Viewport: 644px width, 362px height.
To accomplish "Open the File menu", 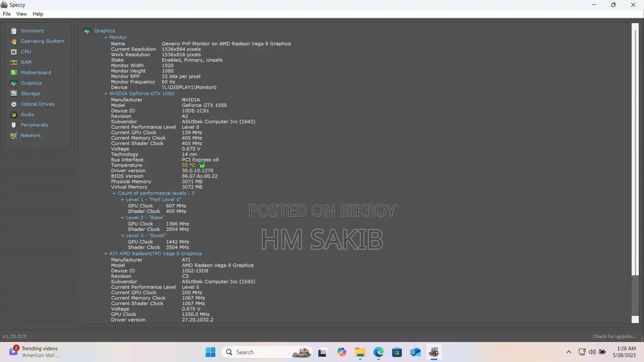I will click(7, 14).
